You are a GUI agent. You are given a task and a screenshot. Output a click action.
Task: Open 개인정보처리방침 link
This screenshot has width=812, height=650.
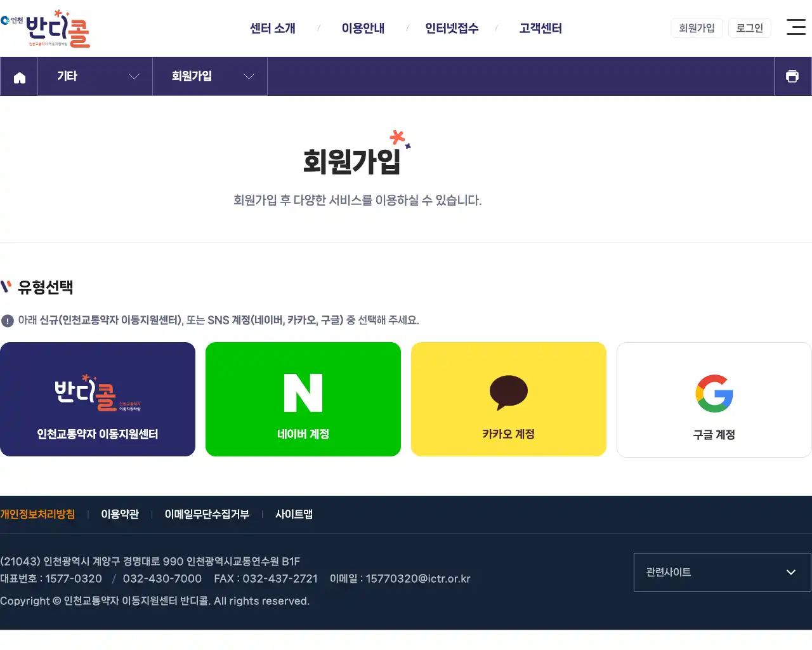point(37,514)
